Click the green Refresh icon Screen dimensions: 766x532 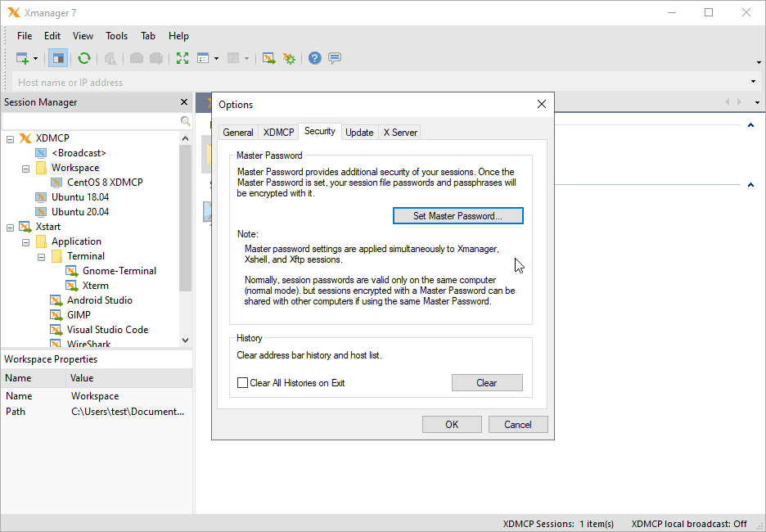84,58
